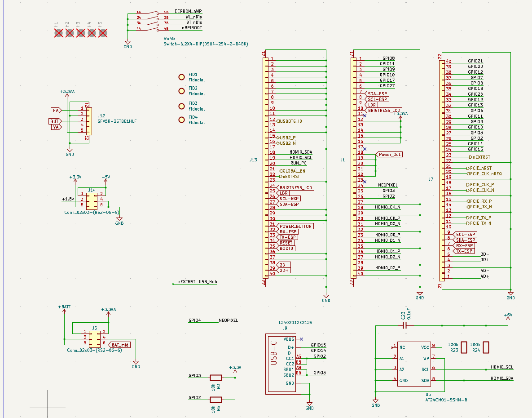Click the J14 2x03 connector body
Image resolution: width=532 pixels, height=418 pixels.
click(92, 200)
